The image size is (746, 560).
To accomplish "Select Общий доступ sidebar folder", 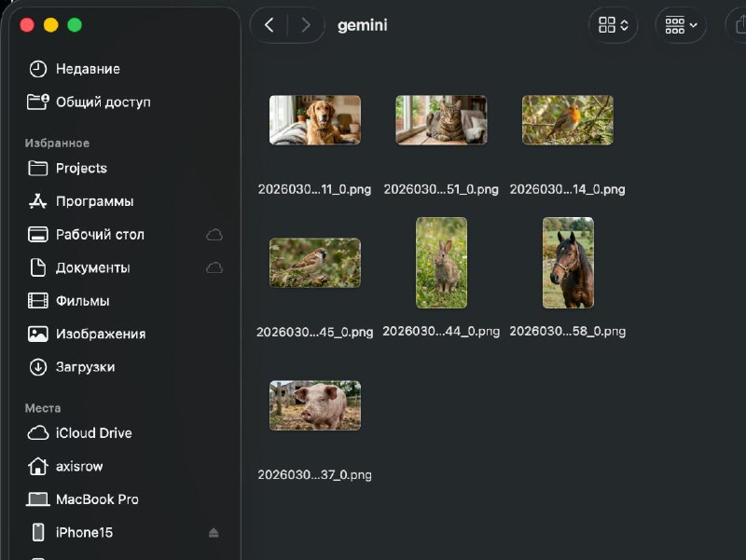I will click(x=103, y=102).
